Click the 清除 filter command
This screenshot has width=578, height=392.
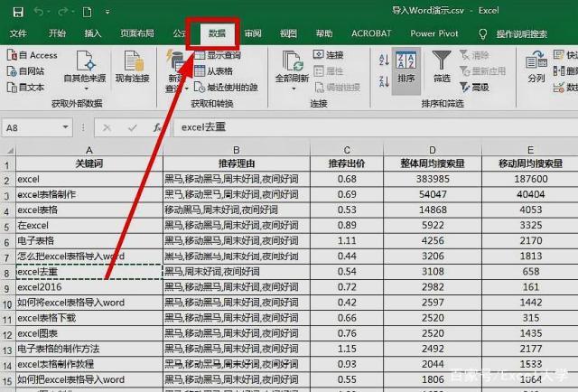(474, 55)
